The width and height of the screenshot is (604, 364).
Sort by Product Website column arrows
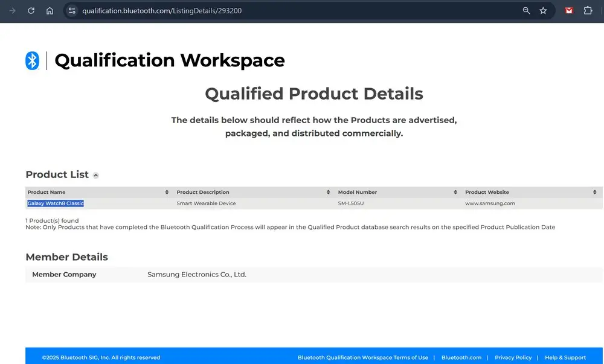pos(595,192)
